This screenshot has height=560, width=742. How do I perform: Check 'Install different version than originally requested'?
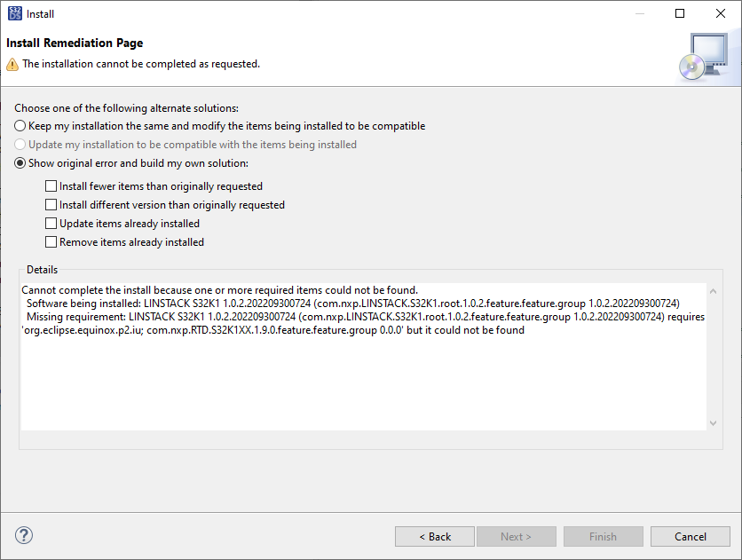51,205
